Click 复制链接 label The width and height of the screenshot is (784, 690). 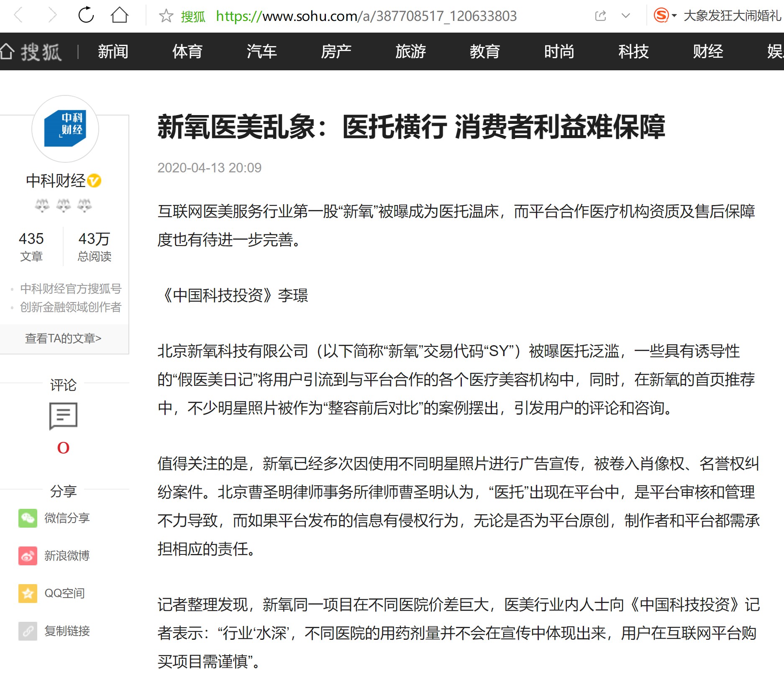tap(67, 631)
